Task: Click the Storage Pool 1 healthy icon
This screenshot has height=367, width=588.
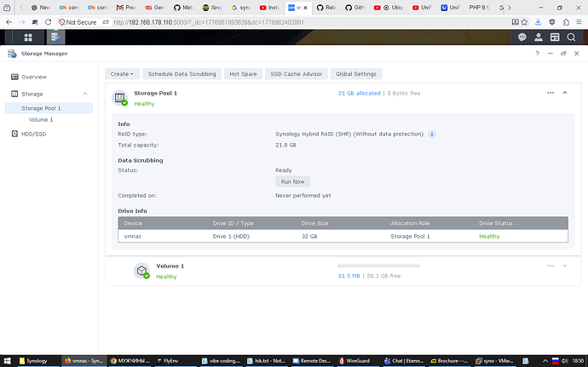Action: [x=120, y=98]
